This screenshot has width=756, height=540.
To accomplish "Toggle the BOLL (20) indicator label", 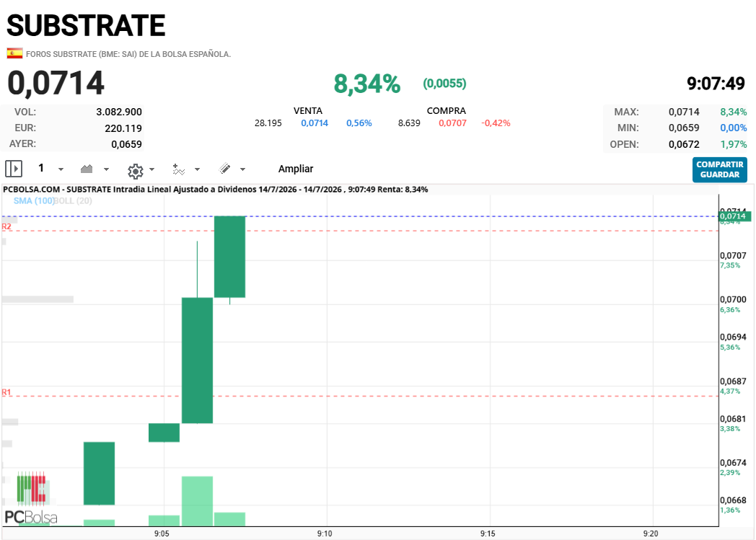I will [73, 201].
